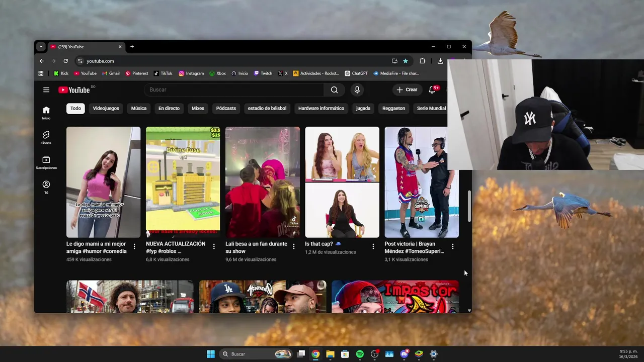Open the Twitch bookmark
Image resolution: width=644 pixels, height=362 pixels.
coord(263,73)
